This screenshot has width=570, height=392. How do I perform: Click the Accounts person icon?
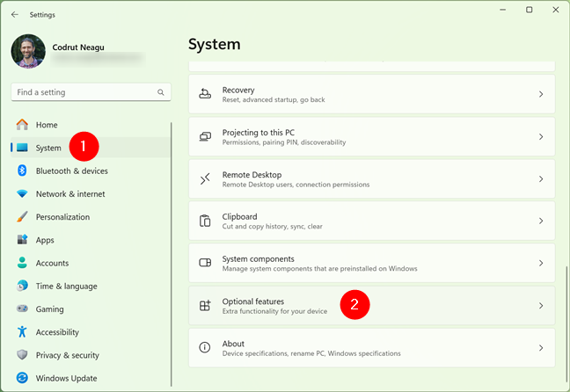tap(22, 263)
